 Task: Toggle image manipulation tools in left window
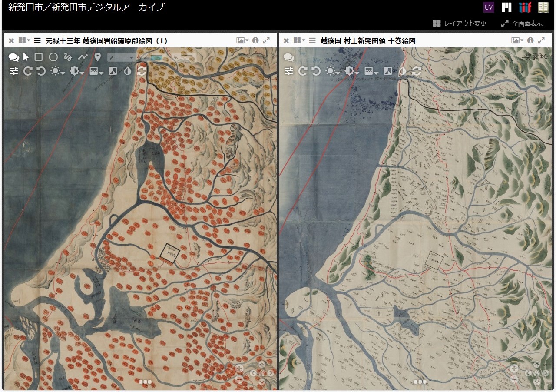point(14,71)
